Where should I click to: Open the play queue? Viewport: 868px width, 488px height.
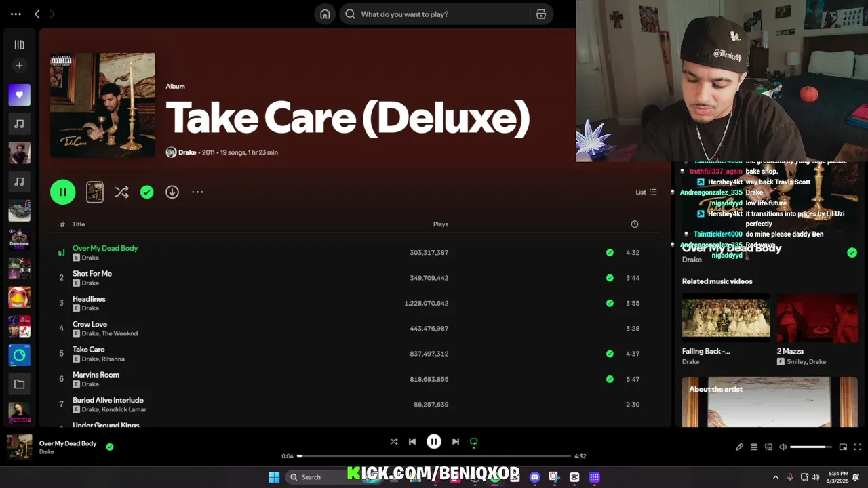(x=754, y=447)
